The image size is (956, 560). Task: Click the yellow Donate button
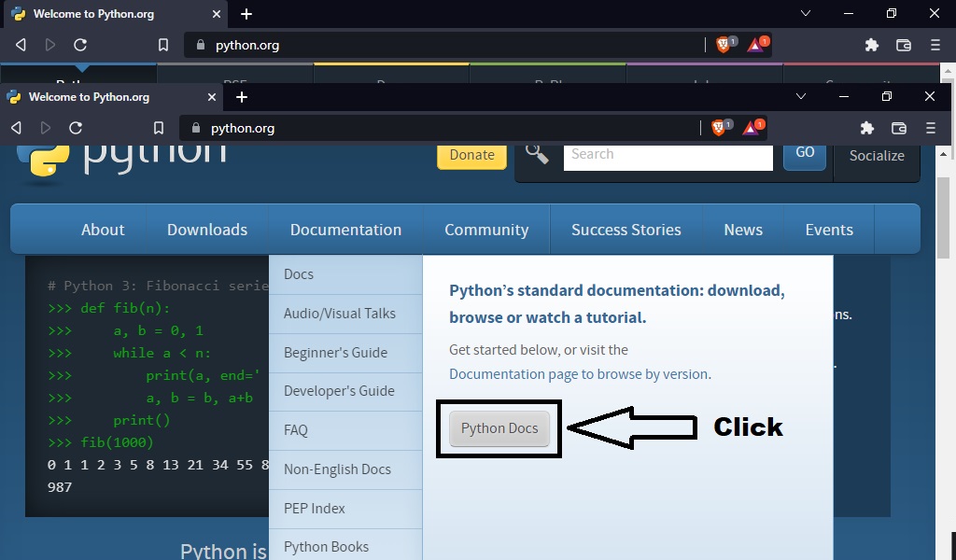tap(471, 156)
